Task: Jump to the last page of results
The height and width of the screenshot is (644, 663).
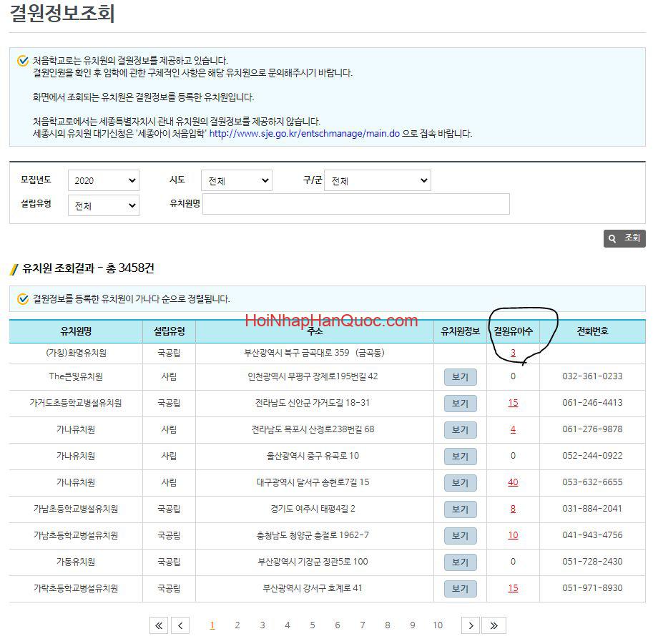Action: click(x=493, y=625)
